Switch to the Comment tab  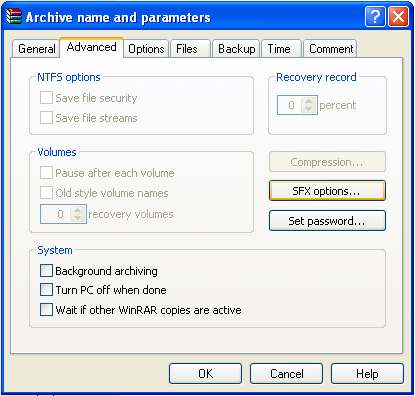[x=330, y=49]
